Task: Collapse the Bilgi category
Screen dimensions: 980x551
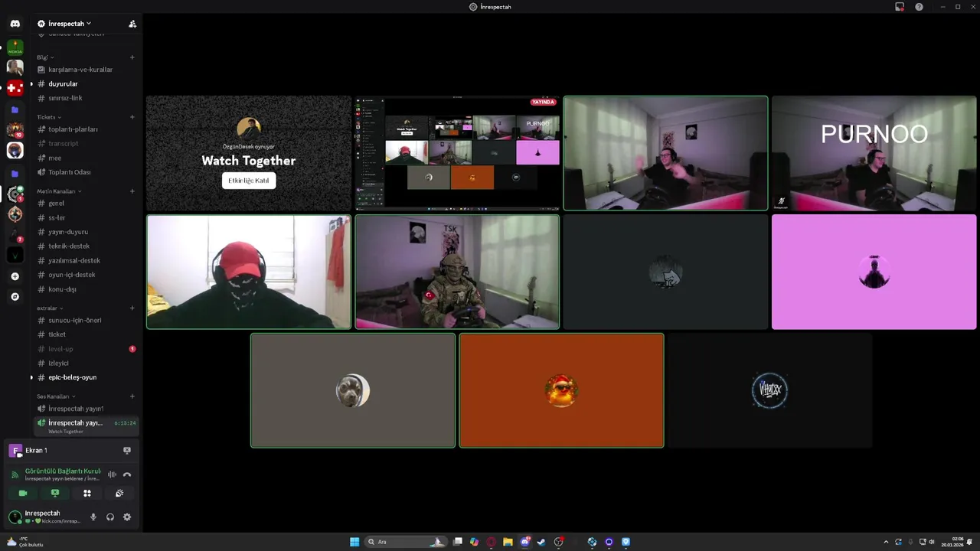Action: tap(44, 57)
